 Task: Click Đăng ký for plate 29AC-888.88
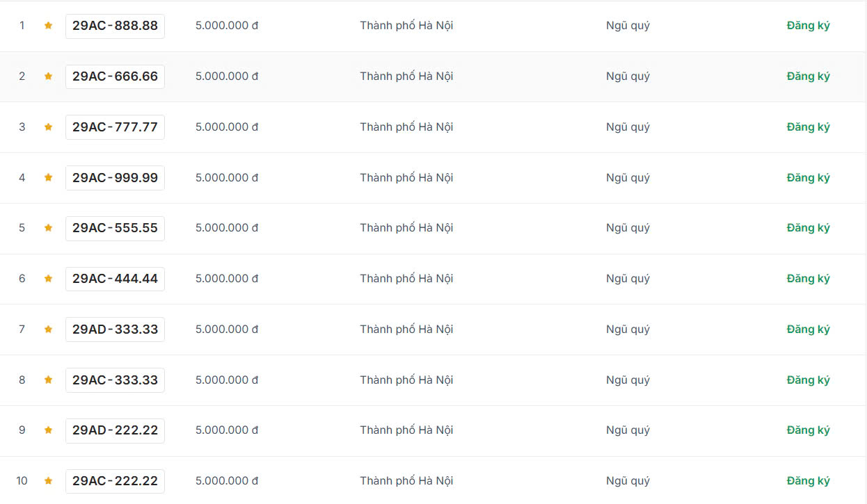coord(808,26)
